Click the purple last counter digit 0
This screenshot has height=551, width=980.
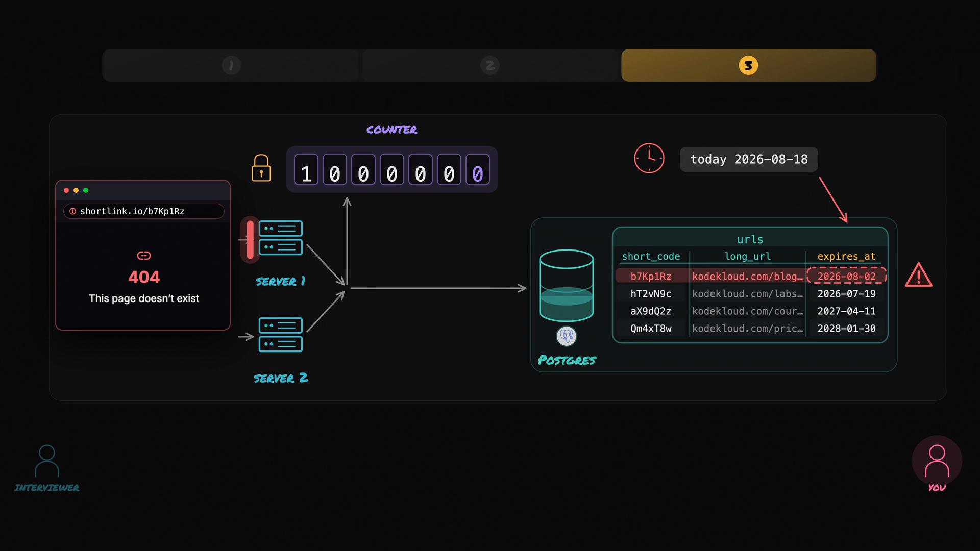[478, 170]
